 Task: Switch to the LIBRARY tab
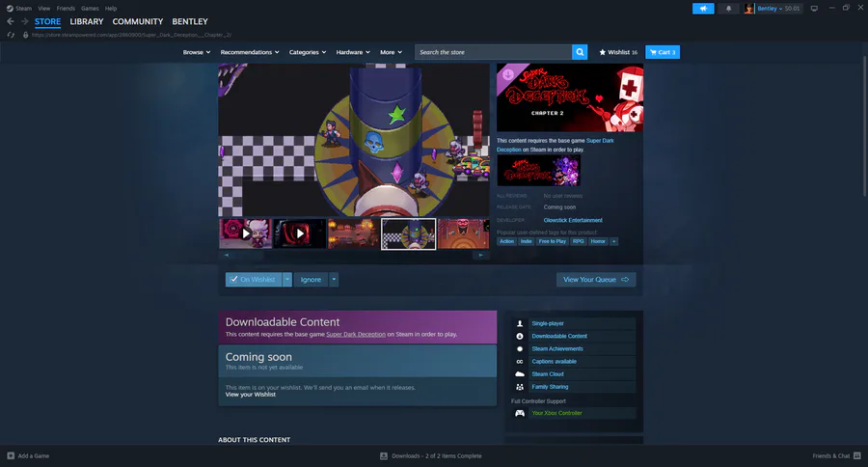click(x=87, y=21)
